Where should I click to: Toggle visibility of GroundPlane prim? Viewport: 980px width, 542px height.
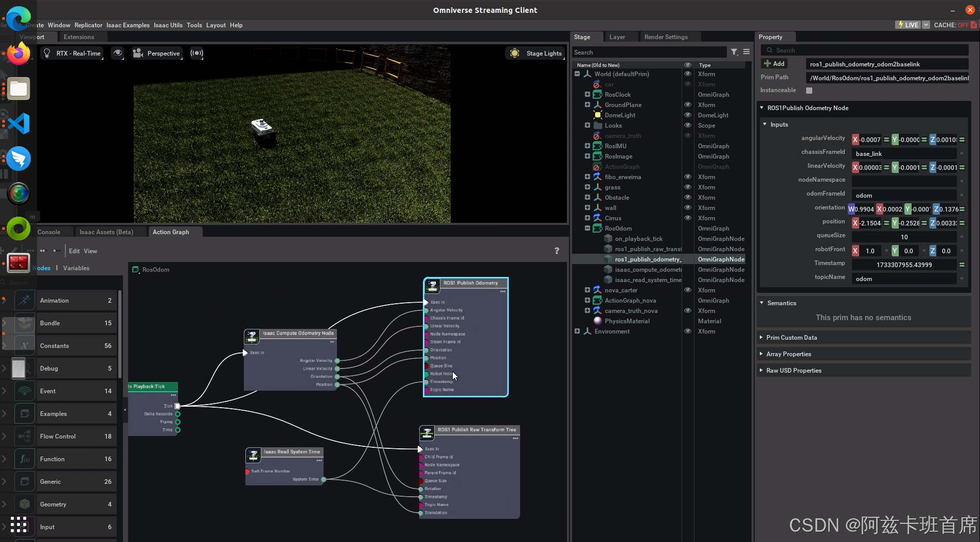[x=688, y=104]
